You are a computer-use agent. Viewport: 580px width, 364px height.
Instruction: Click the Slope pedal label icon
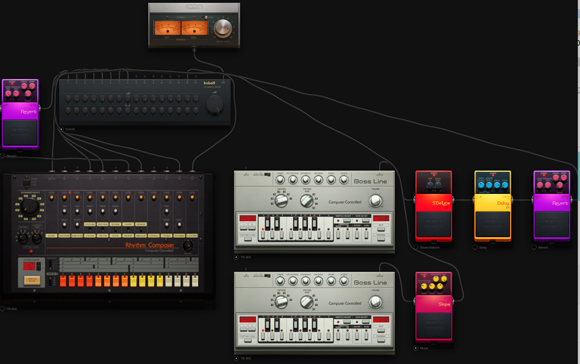click(x=416, y=348)
